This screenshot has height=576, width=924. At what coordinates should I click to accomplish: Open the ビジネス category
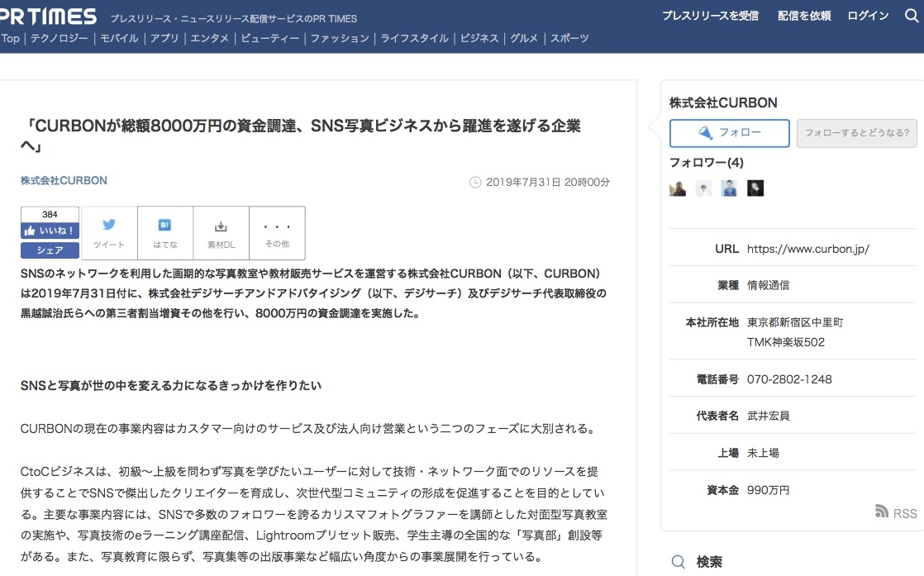coord(479,38)
